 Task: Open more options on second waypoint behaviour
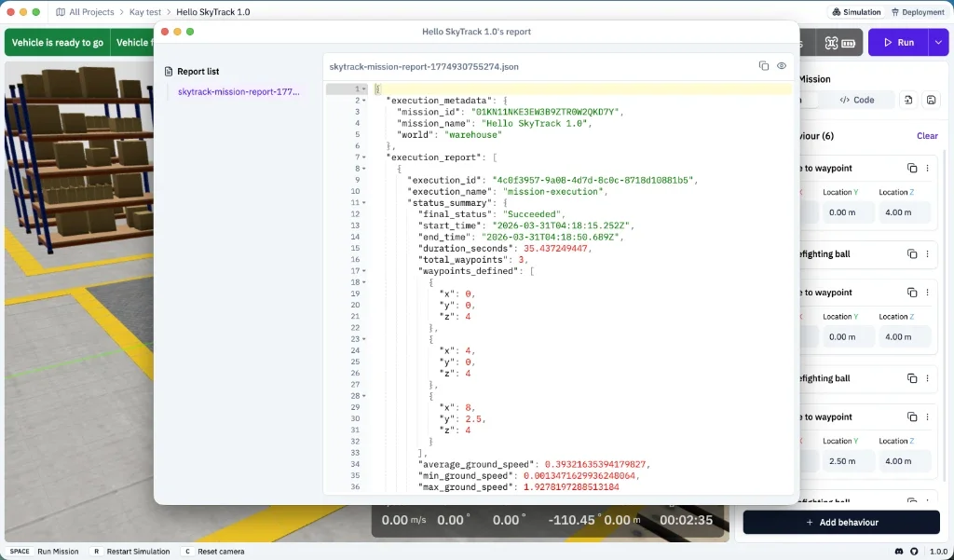(927, 293)
